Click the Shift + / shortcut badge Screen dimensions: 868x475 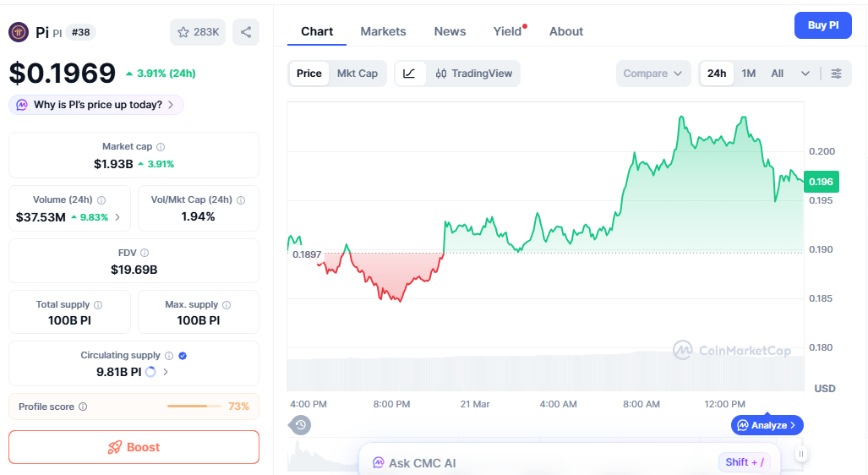pyautogui.click(x=745, y=462)
